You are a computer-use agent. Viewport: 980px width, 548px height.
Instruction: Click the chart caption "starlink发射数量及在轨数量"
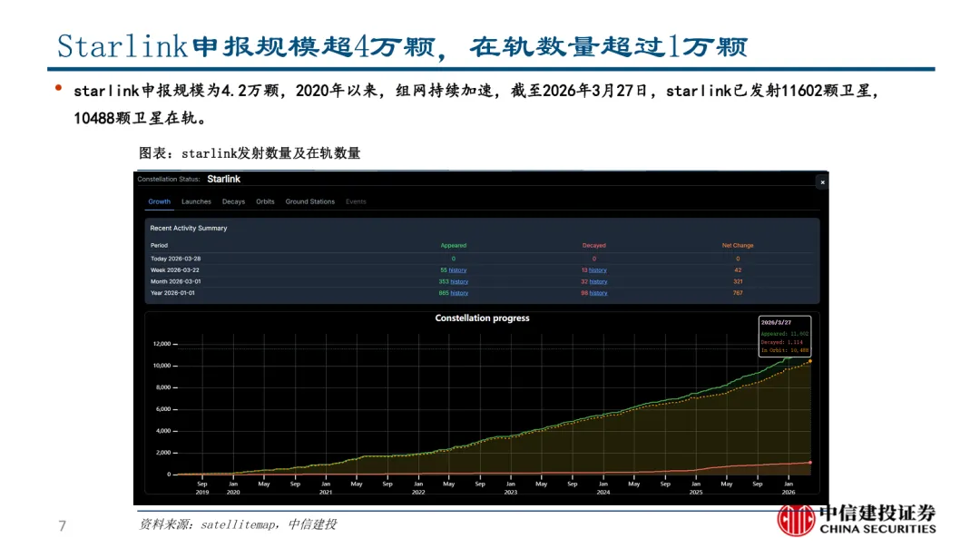tap(270, 153)
